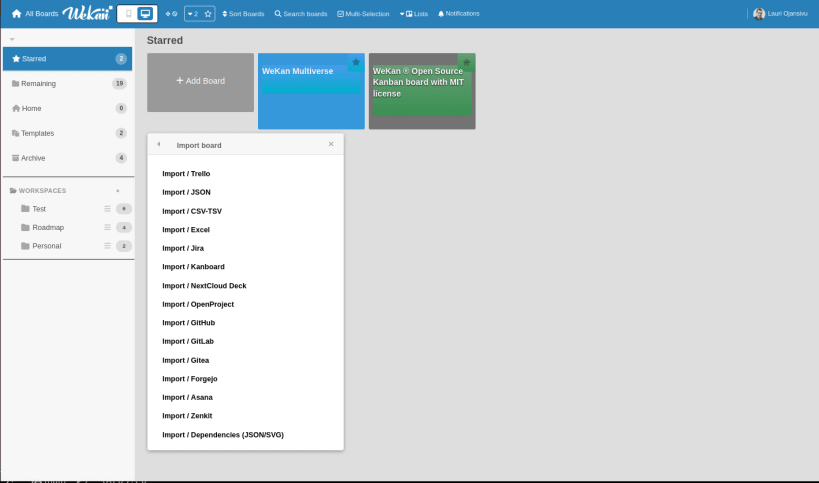Choose Import / Jira
Screen dimensions: 819x483
click(x=183, y=248)
